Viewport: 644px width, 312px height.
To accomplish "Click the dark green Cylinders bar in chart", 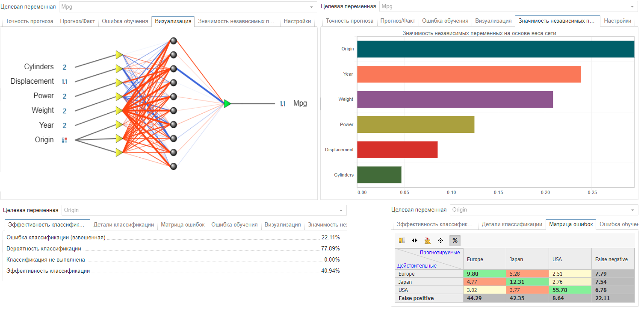I will pos(379,175).
